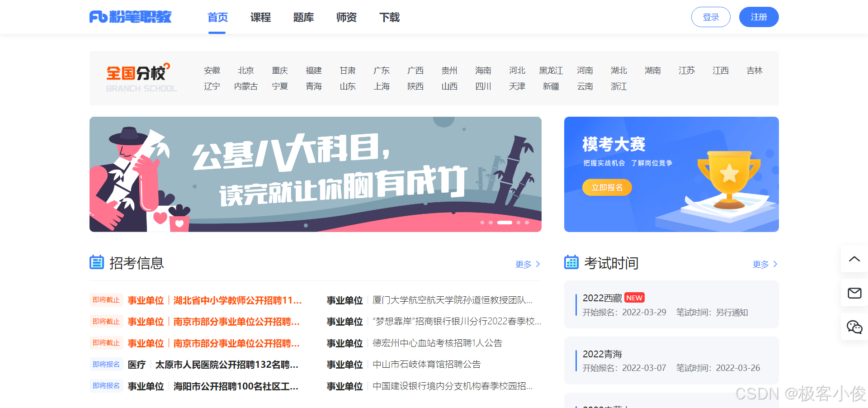Open the 2022西藏 exam schedule card
The width and height of the screenshot is (868, 408).
pyautogui.click(x=671, y=304)
